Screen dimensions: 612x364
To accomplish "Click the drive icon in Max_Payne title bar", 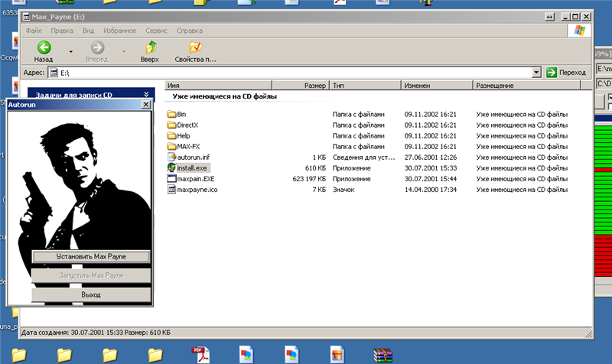I will coord(26,17).
